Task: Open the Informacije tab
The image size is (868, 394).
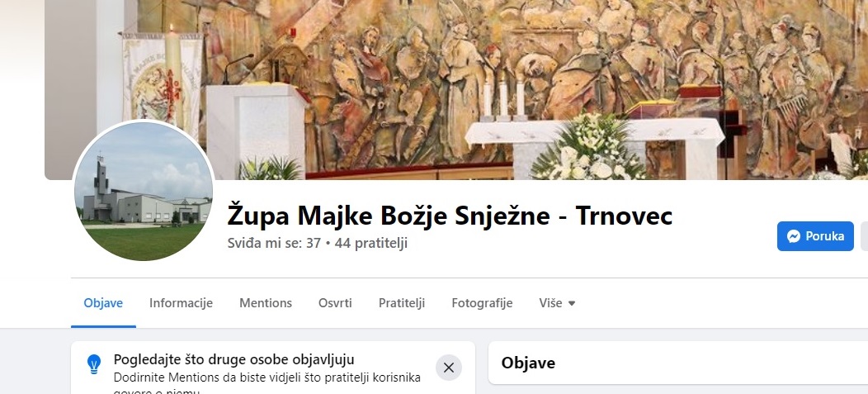Action: [181, 303]
